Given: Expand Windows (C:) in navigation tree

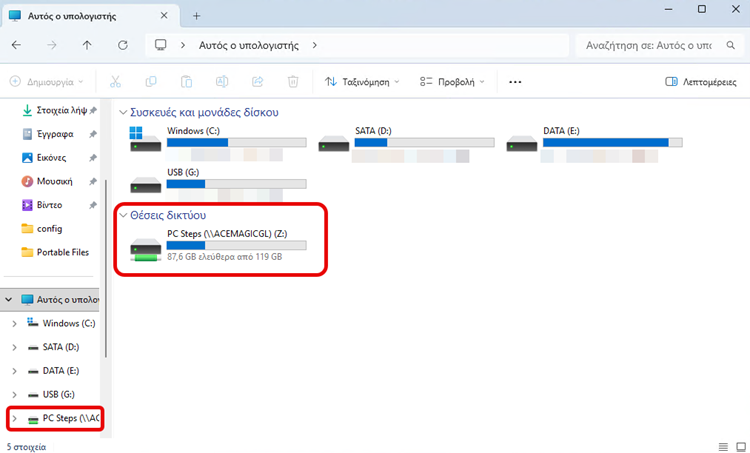Looking at the screenshot, I should tap(13, 323).
